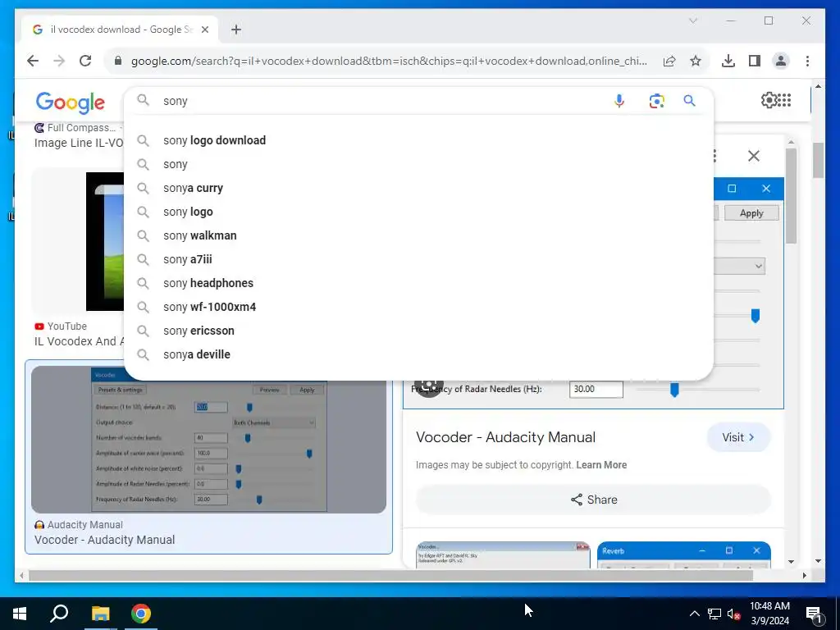Toggle Chrome side panel
This screenshot has width=840, height=630.
(x=755, y=61)
